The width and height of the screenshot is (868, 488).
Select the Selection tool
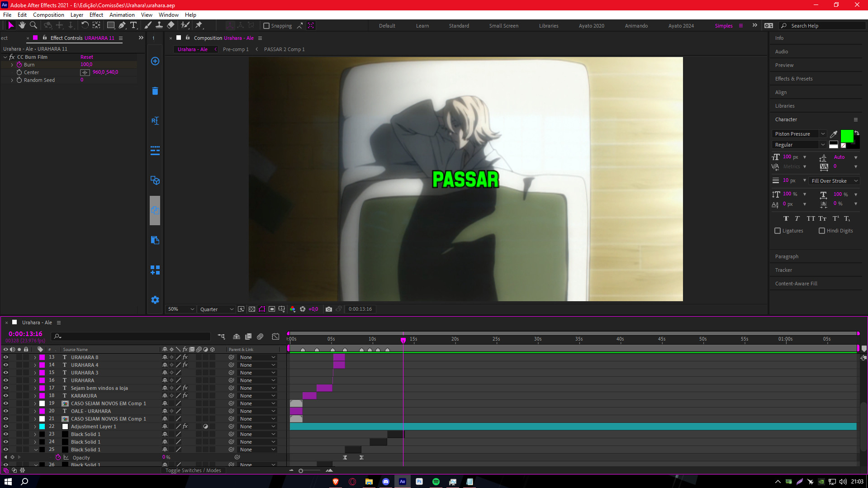pyautogui.click(x=11, y=25)
